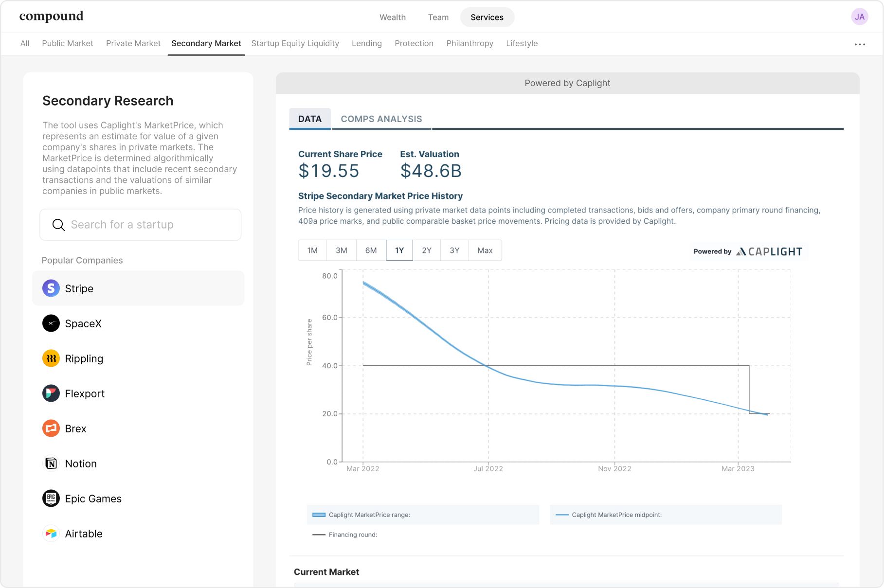This screenshot has height=588, width=884.
Task: Select the Notion logo icon
Action: click(x=51, y=463)
